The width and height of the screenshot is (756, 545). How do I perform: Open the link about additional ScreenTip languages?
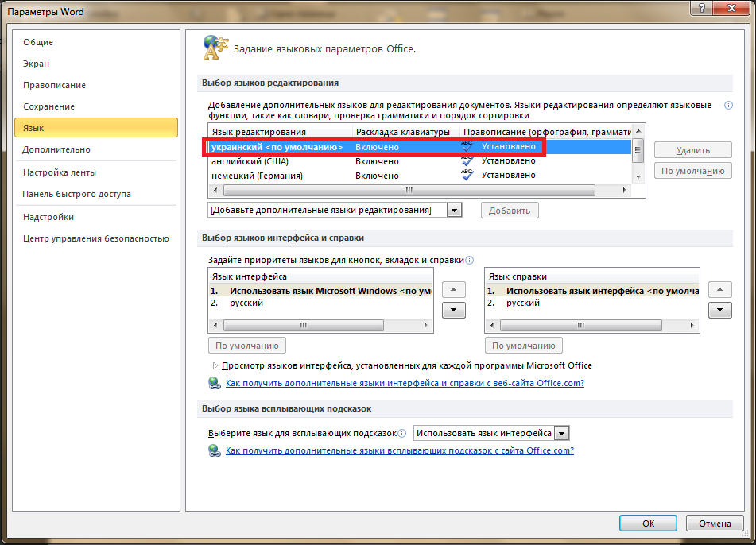400,450
